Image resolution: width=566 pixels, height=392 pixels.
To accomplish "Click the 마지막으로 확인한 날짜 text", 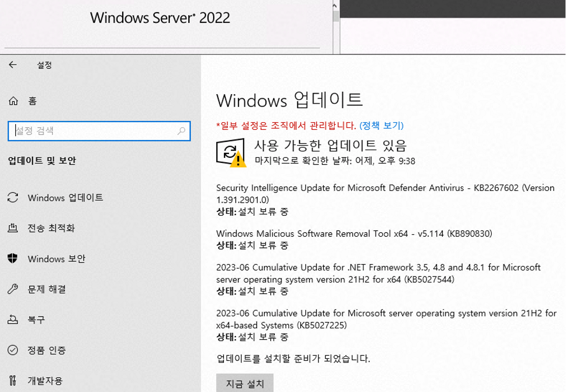I will click(x=335, y=161).
